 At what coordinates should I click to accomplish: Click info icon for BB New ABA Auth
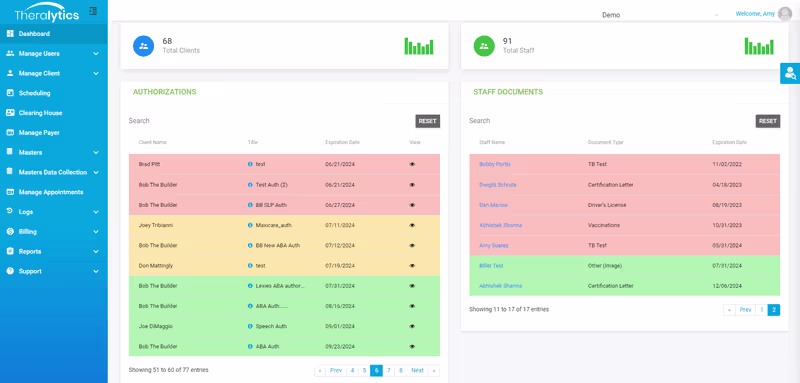(250, 245)
